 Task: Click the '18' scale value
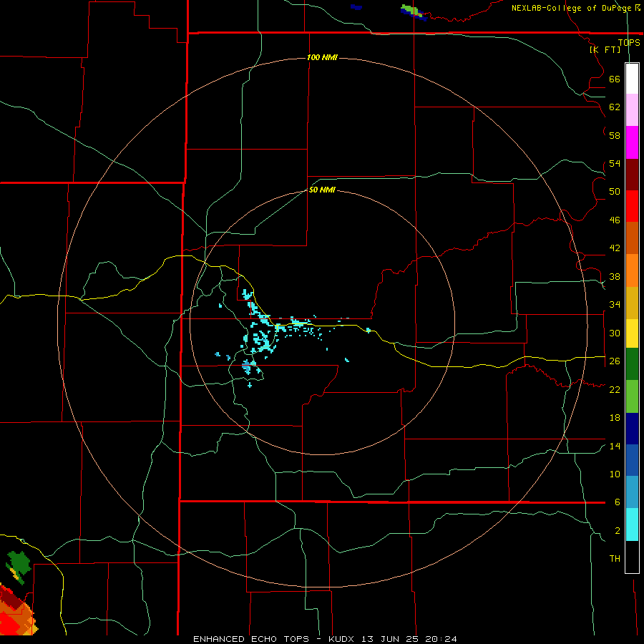615,418
